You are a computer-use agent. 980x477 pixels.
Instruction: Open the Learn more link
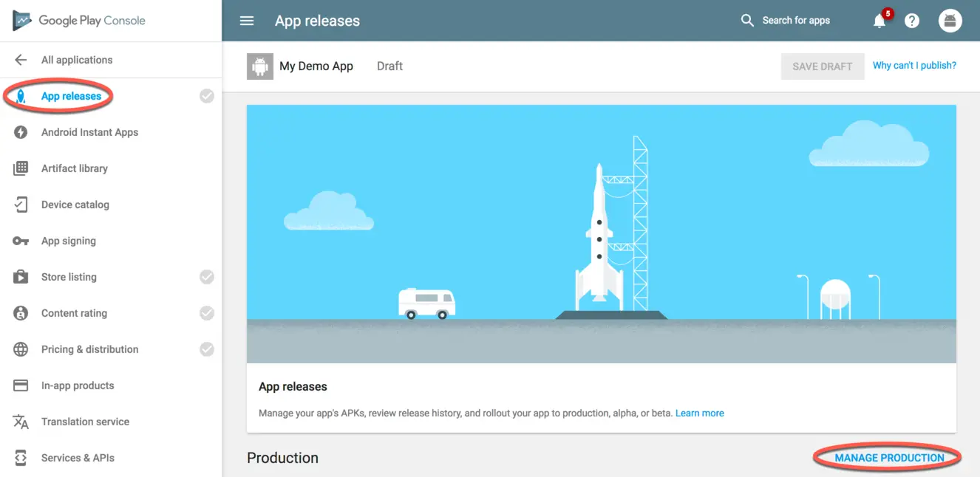(699, 413)
